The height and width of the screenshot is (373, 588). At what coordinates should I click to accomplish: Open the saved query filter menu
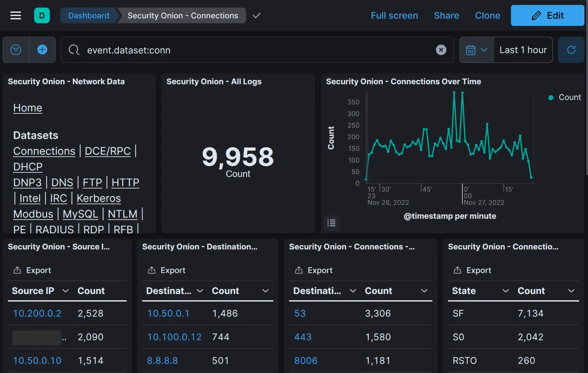(x=16, y=50)
